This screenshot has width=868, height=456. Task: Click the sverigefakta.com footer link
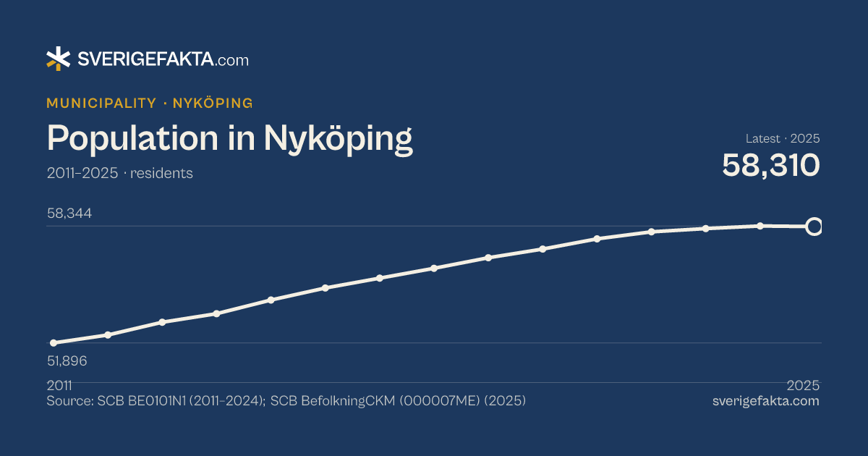(x=766, y=401)
